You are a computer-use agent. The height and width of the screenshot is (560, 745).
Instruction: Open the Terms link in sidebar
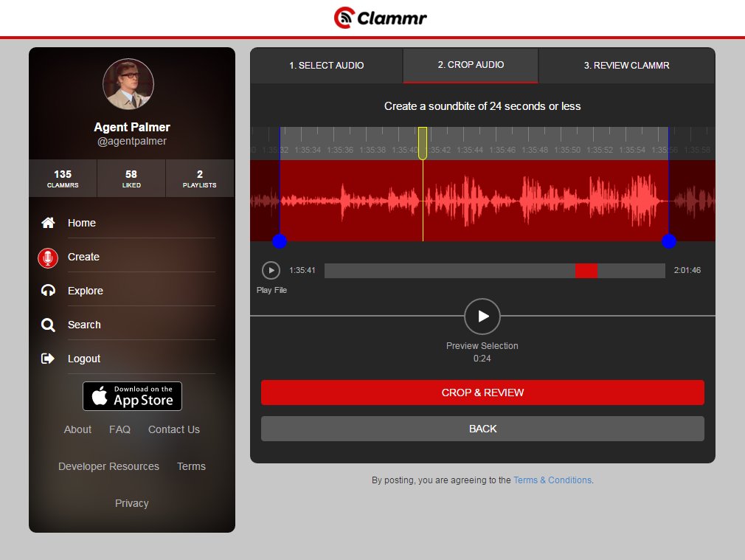pos(192,466)
